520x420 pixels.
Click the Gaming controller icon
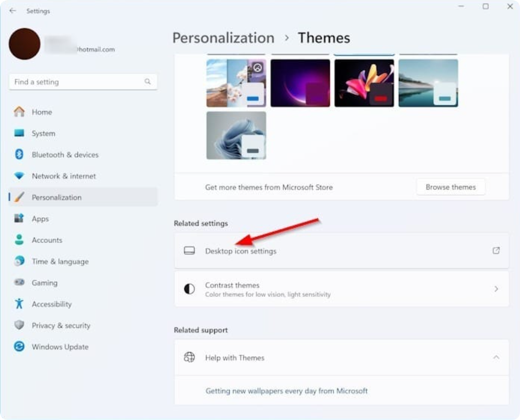tap(19, 283)
